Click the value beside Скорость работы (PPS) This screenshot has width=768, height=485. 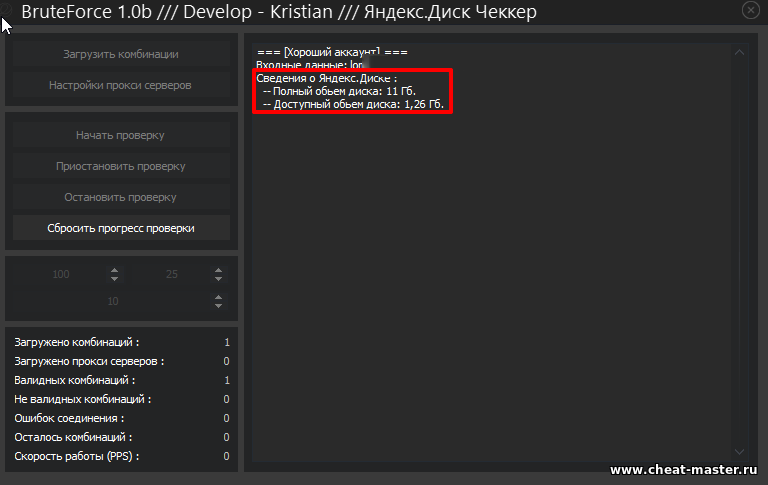point(226,456)
